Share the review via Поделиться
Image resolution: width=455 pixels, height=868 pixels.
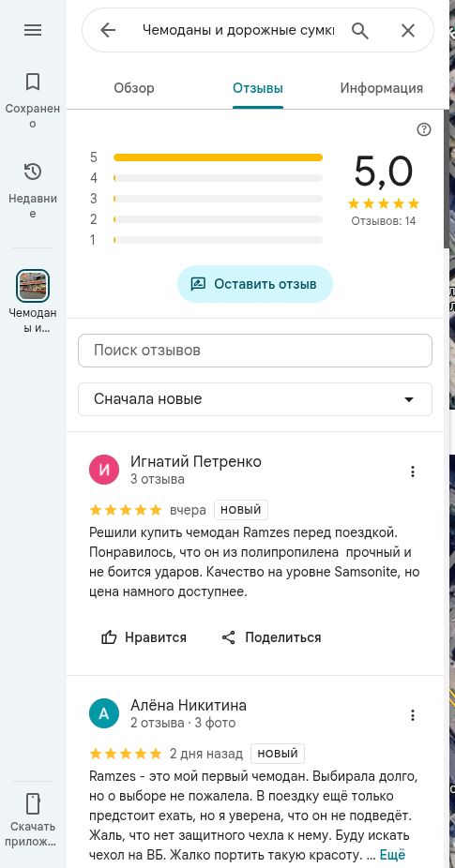click(x=271, y=637)
